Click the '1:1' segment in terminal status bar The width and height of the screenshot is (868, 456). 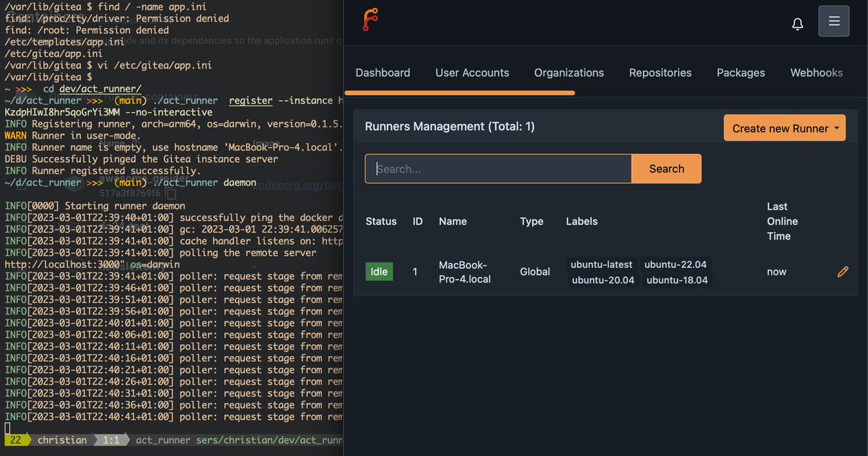click(111, 439)
